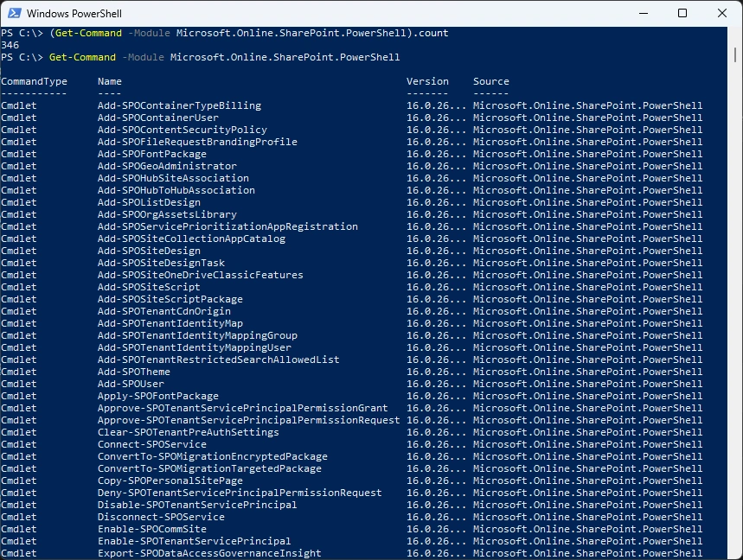Click the Clear-SPOTenantPreAuthSettings cmdlet name
743x560 pixels.
[189, 432]
